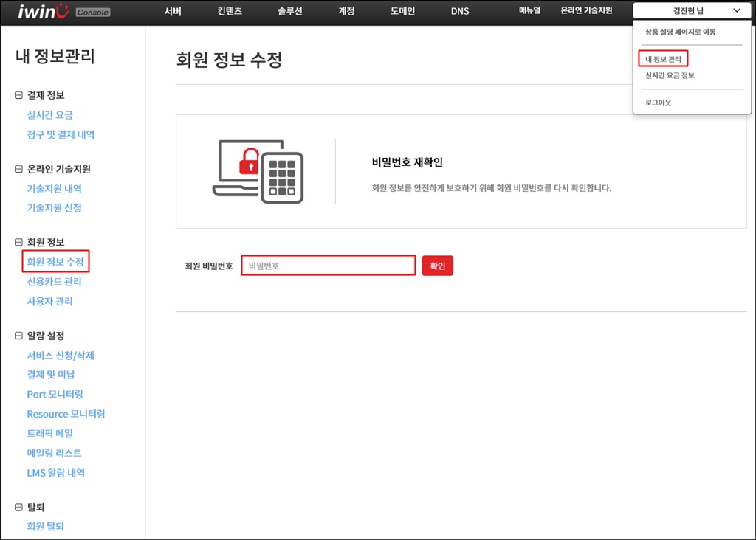Click the red 확인 button
This screenshot has width=756, height=540.
coord(437,266)
